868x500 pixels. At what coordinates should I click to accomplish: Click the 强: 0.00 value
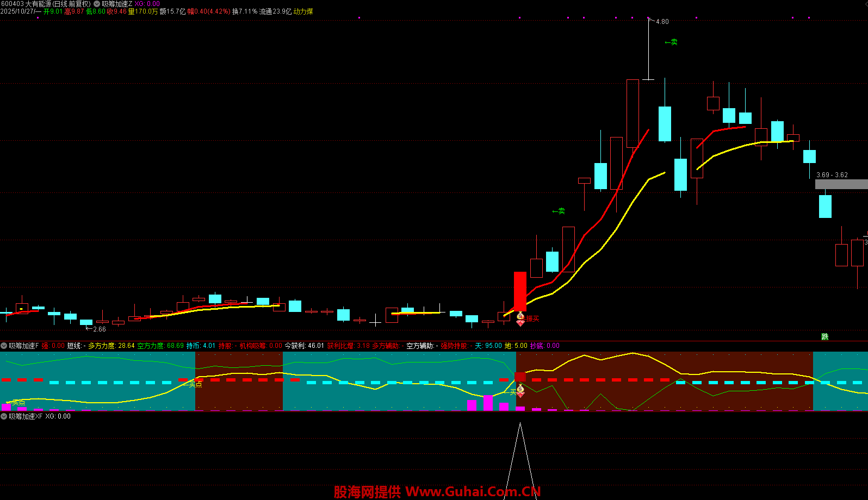tap(53, 346)
